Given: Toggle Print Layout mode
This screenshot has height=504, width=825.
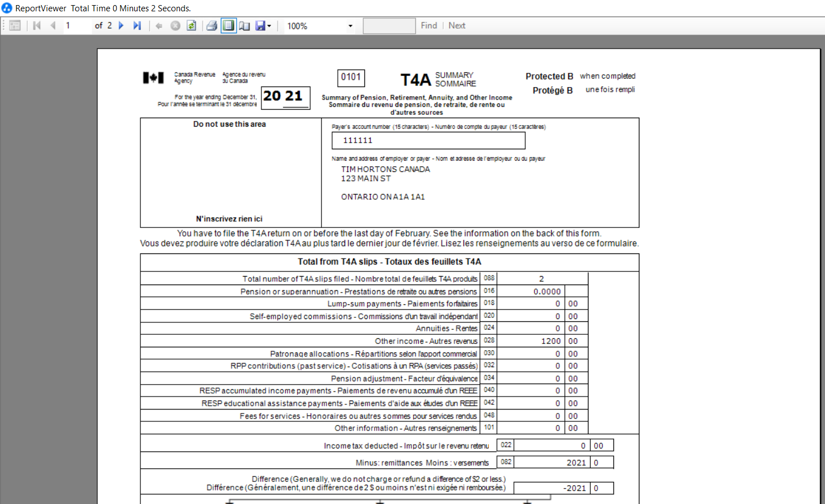Looking at the screenshot, I should [229, 25].
